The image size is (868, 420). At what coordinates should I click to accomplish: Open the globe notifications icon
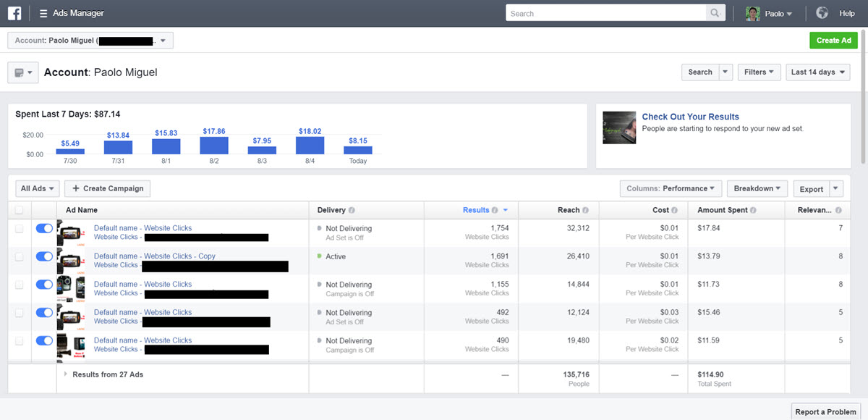[x=822, y=13]
